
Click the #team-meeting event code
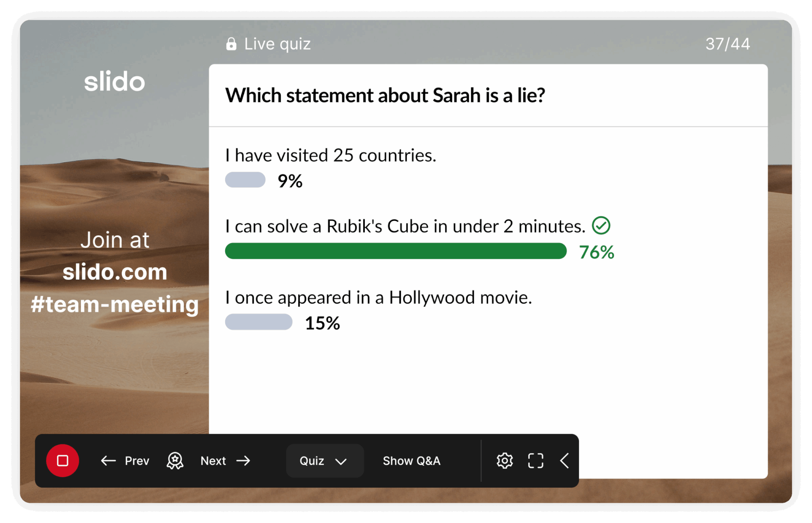pyautogui.click(x=115, y=304)
